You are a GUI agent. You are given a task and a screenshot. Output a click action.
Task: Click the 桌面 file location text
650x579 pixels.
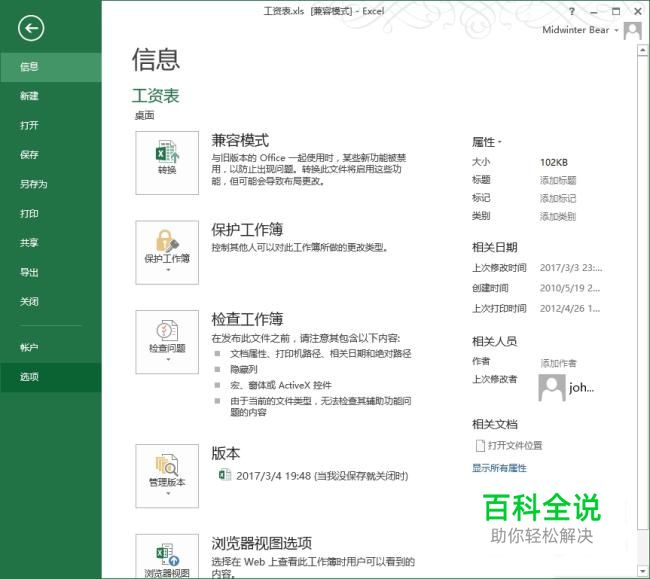144,116
